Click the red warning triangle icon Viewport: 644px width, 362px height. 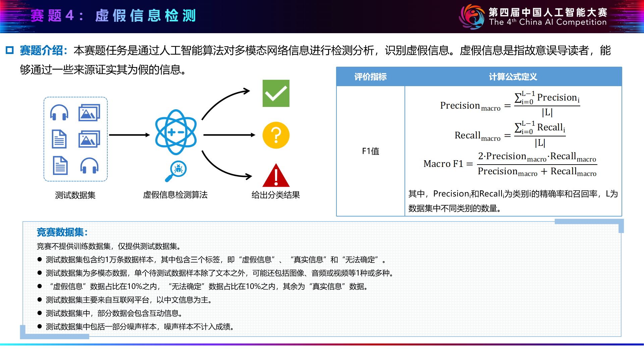tap(276, 175)
